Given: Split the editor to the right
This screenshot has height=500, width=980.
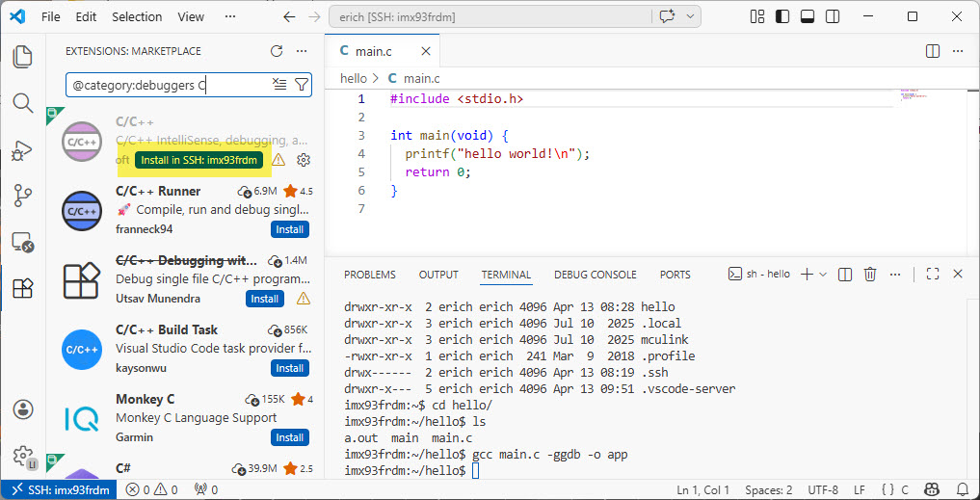Looking at the screenshot, I should pos(932,51).
